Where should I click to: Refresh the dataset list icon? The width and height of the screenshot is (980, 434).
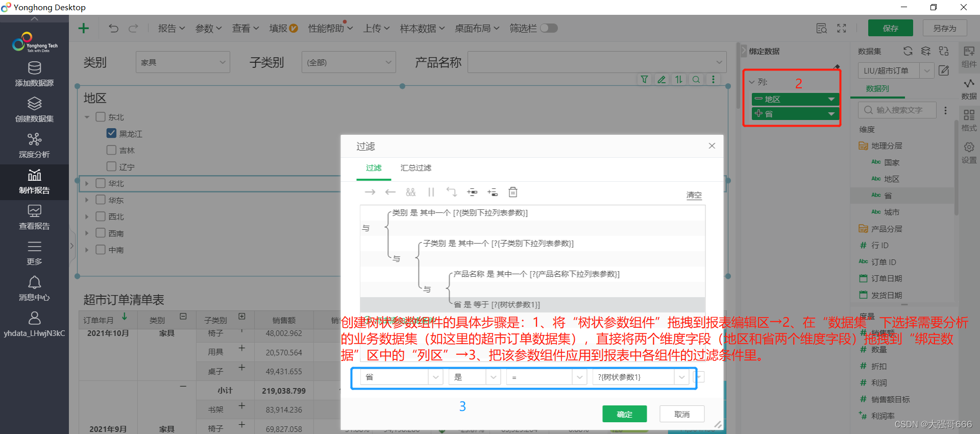[x=908, y=51]
